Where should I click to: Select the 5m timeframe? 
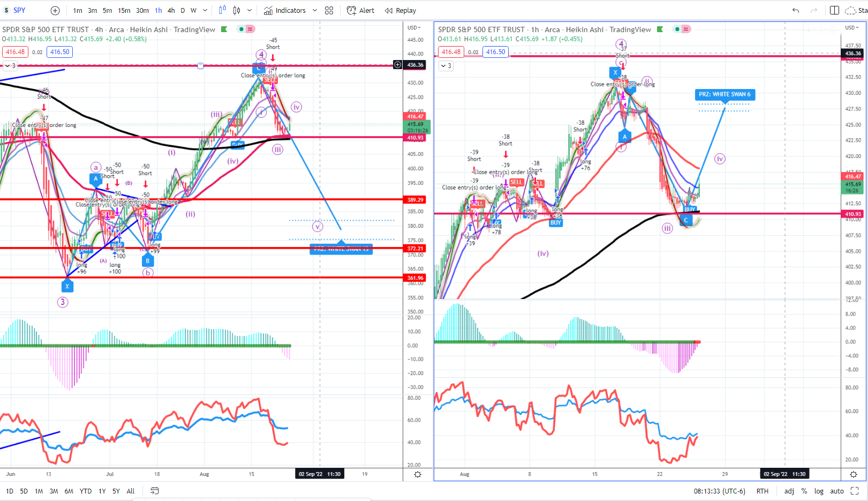108,10
